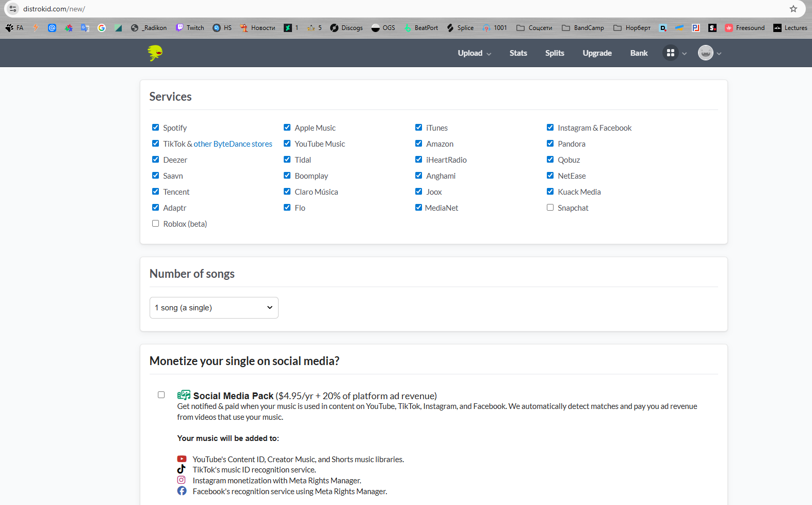
Task: Toggle the Claro Música checkbox
Action: [287, 192]
